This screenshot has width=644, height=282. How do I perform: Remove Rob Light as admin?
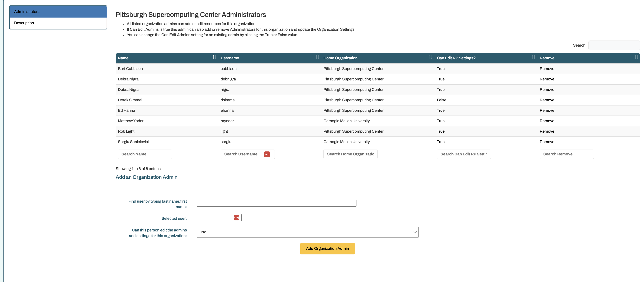tap(547, 132)
